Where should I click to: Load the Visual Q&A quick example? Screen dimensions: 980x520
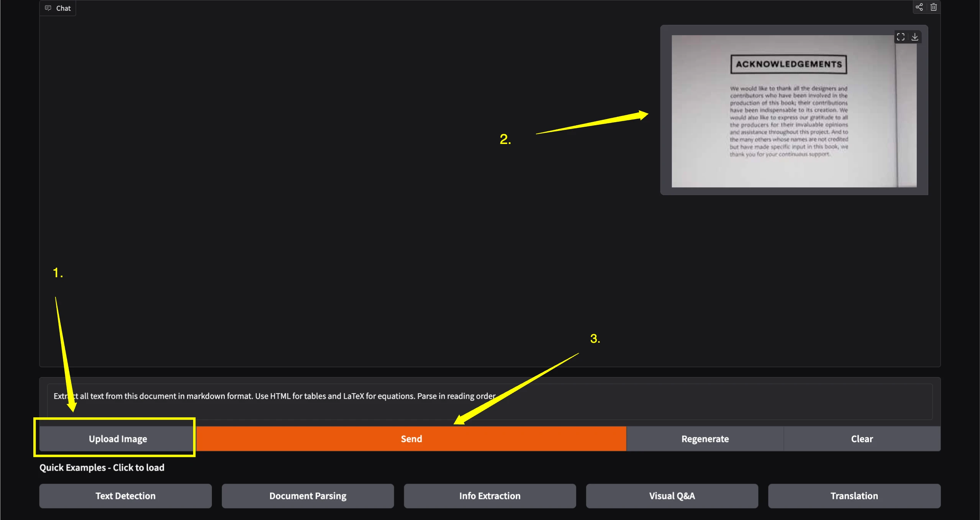click(x=672, y=496)
